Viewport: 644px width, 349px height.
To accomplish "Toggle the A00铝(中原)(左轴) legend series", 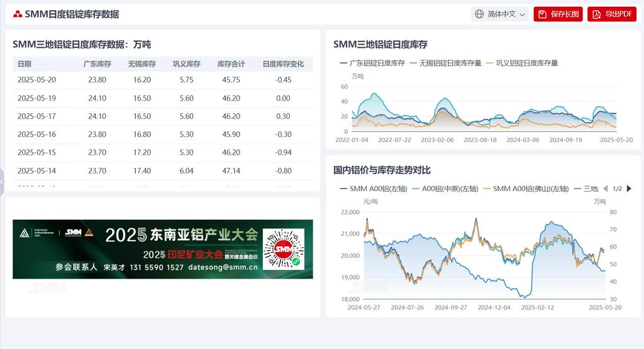I will tap(445, 189).
